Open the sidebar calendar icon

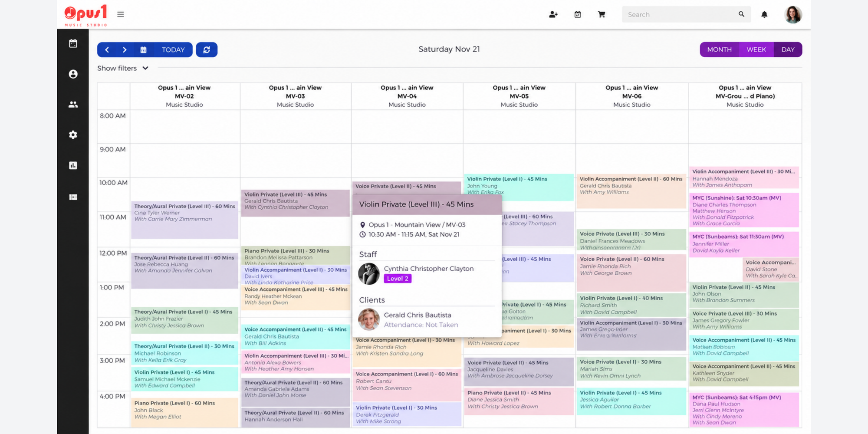(x=73, y=43)
